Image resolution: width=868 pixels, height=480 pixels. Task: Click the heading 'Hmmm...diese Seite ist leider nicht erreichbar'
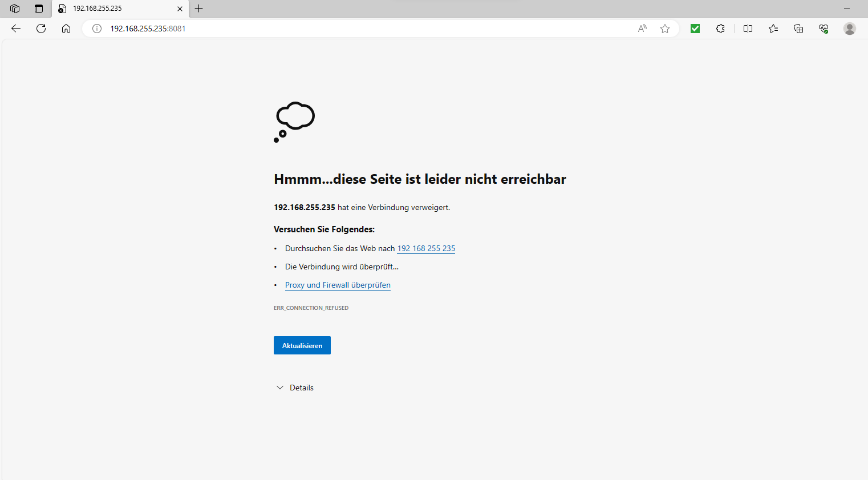pos(420,179)
